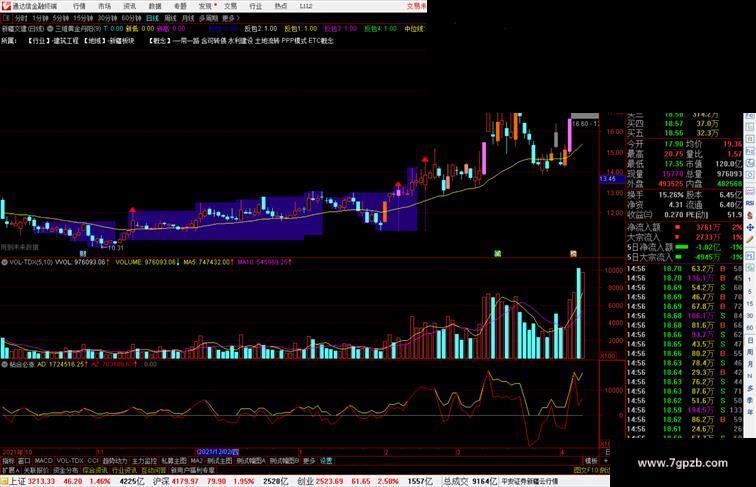The width and height of the screenshot is (756, 487).
Task: Apply the 测试幅图A indicator
Action: coord(251,461)
